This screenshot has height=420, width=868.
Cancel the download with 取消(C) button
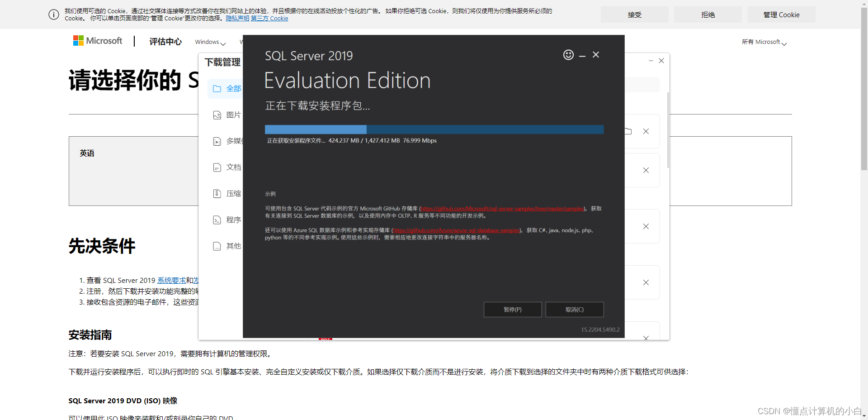click(x=575, y=310)
